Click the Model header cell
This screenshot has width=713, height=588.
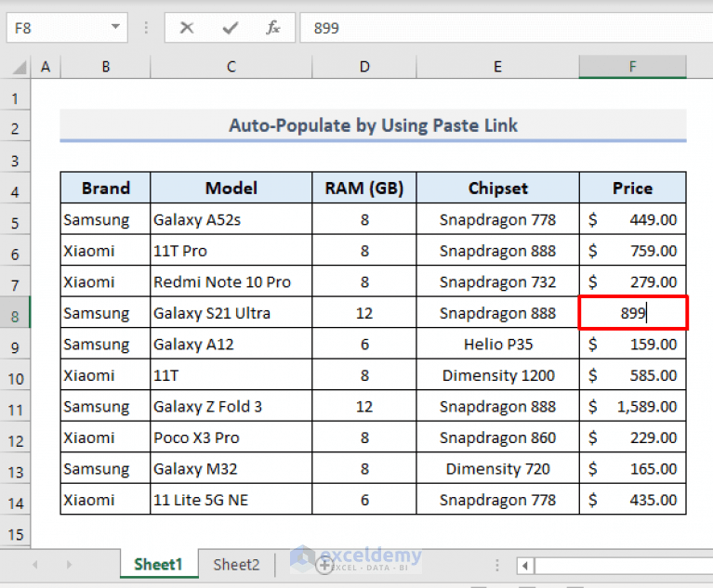(231, 188)
